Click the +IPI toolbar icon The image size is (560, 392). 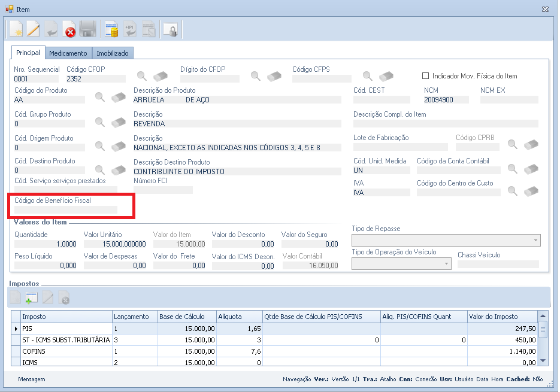point(129,29)
